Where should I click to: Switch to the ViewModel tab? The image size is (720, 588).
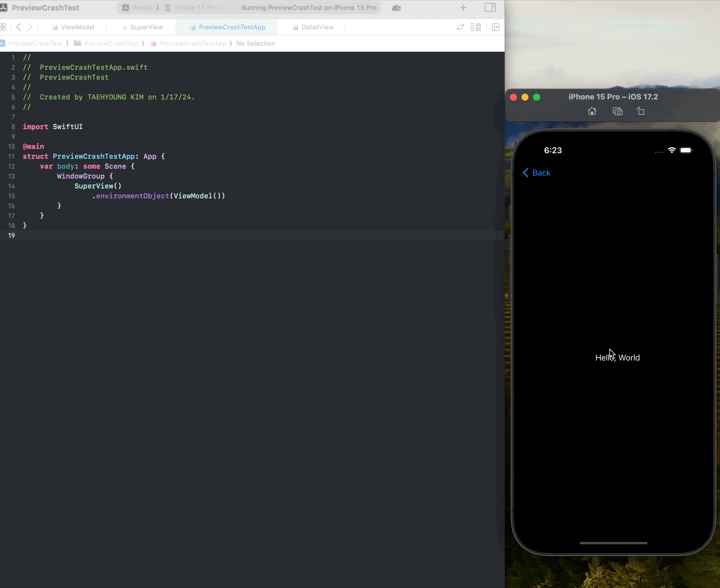[77, 27]
